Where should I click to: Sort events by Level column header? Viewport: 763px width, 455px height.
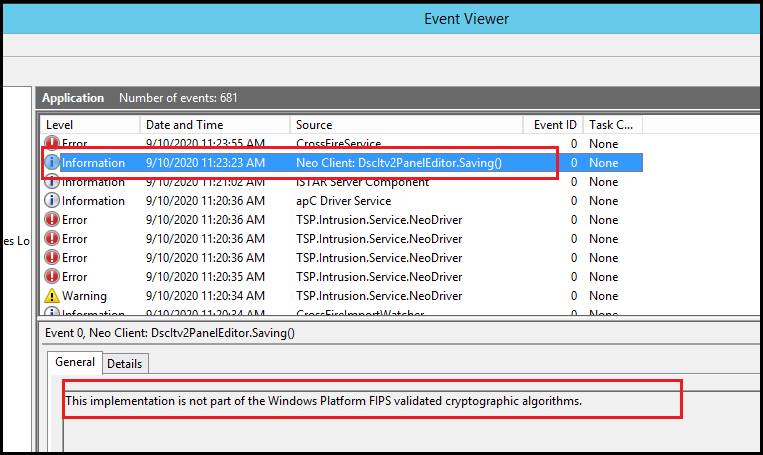click(90, 125)
